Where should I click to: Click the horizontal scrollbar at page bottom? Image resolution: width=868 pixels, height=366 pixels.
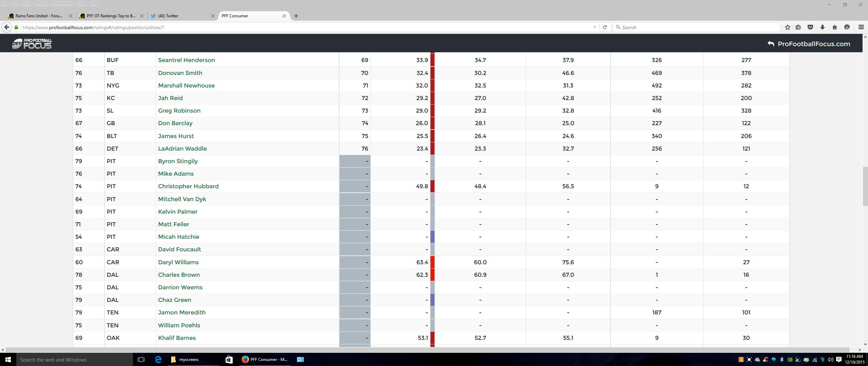(427, 350)
